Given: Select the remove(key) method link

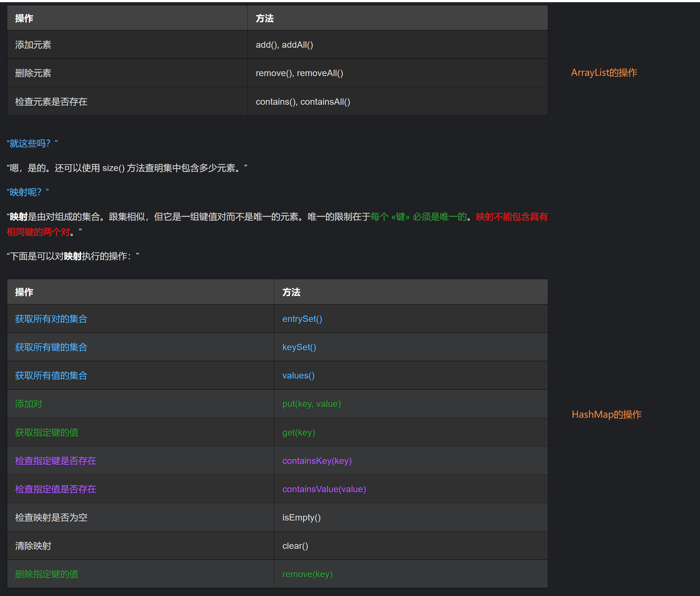Looking at the screenshot, I should 307,574.
